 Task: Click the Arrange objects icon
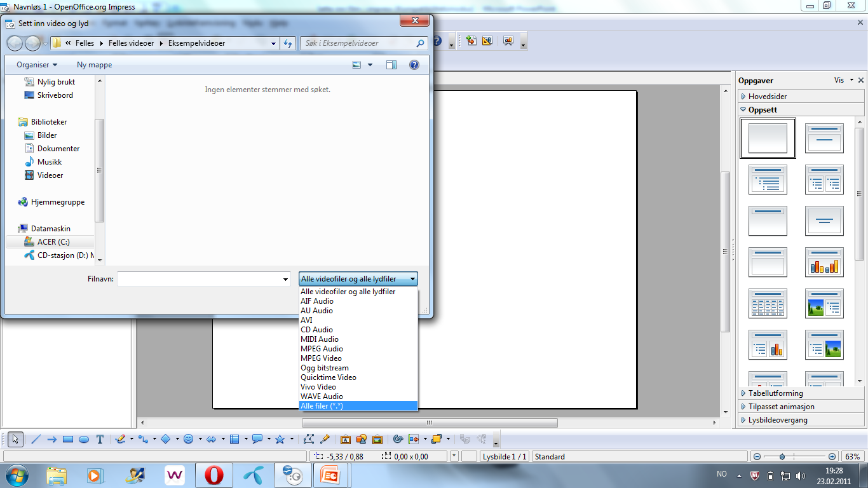tap(437, 439)
